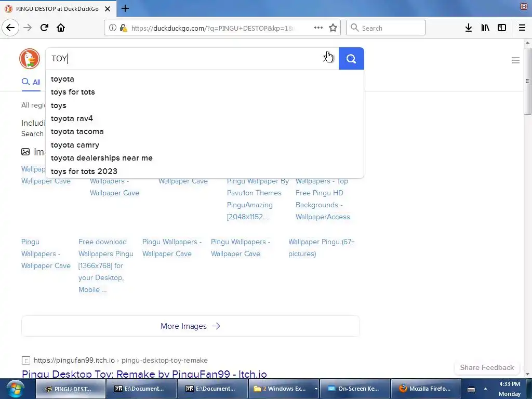
Task: Open Free Pingu HD Backgrounds WallpaperAccess link
Action: [323, 199]
